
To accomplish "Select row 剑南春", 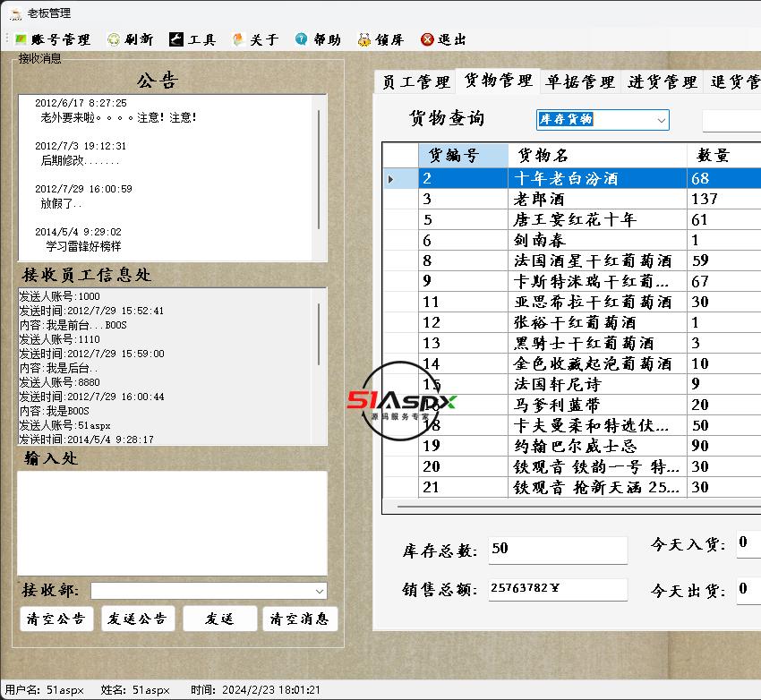I will pos(572,240).
